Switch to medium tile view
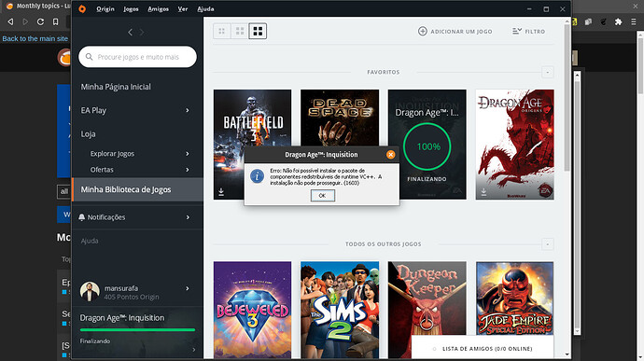644x361 pixels. click(240, 31)
